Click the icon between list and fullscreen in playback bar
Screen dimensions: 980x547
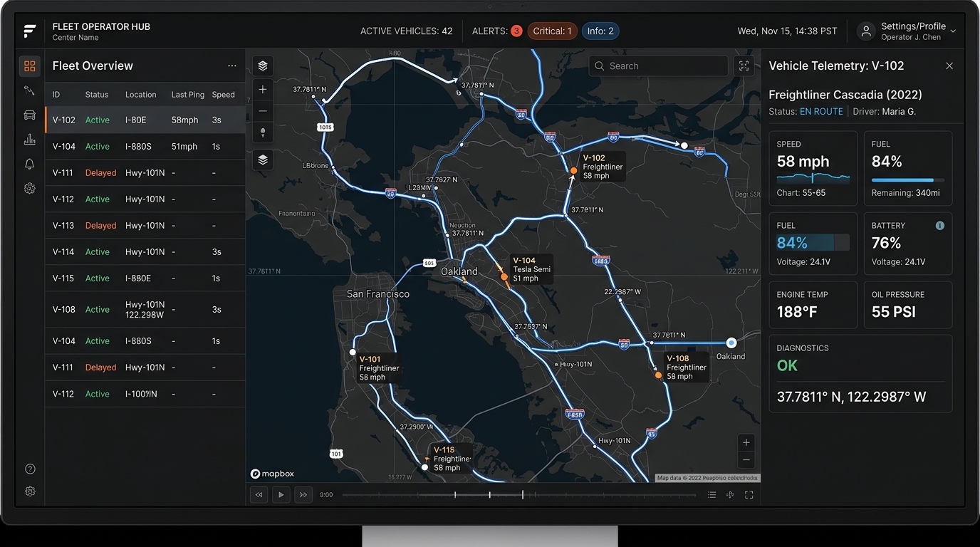730,495
